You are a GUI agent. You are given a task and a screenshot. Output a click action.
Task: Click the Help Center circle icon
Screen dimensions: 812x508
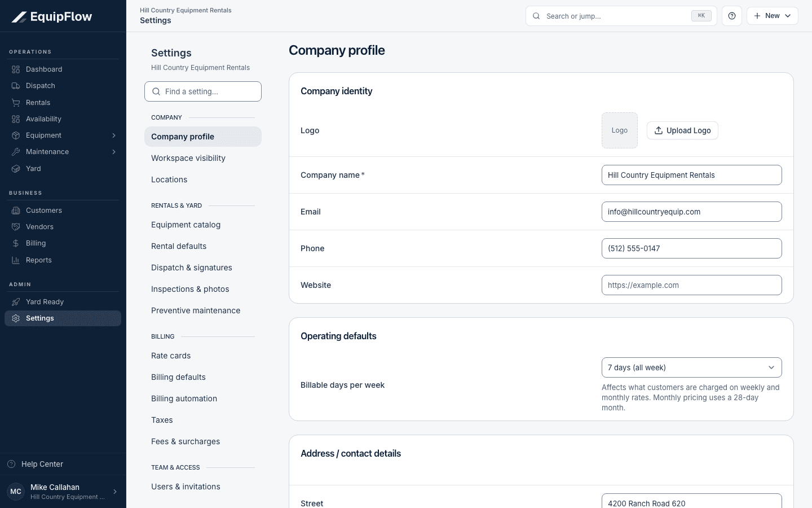[x=11, y=464]
